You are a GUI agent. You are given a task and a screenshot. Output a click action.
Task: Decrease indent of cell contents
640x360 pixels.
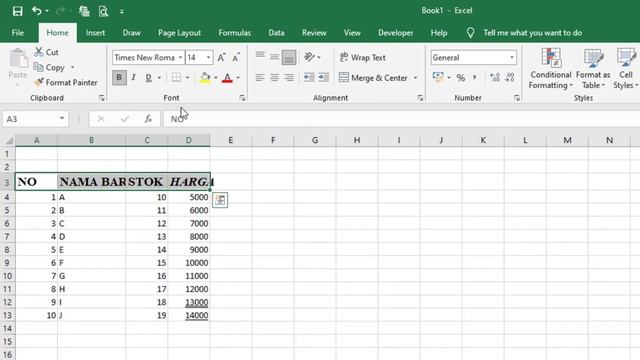[309, 77]
